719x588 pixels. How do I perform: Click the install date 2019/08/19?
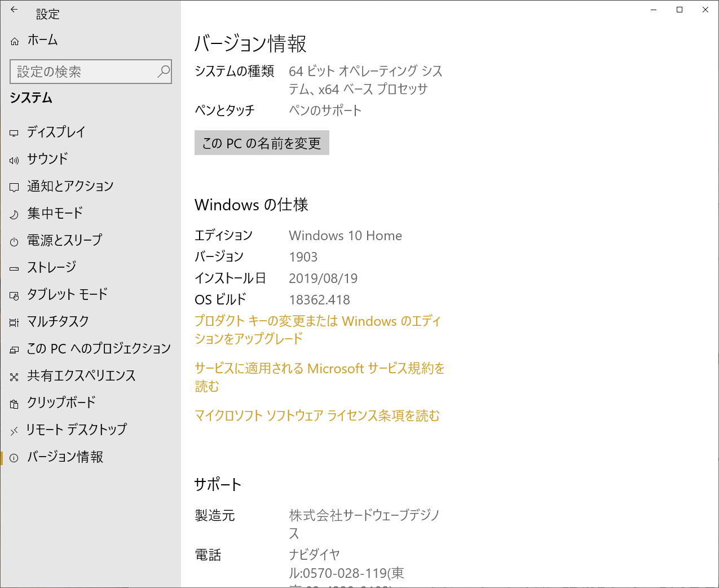[323, 278]
